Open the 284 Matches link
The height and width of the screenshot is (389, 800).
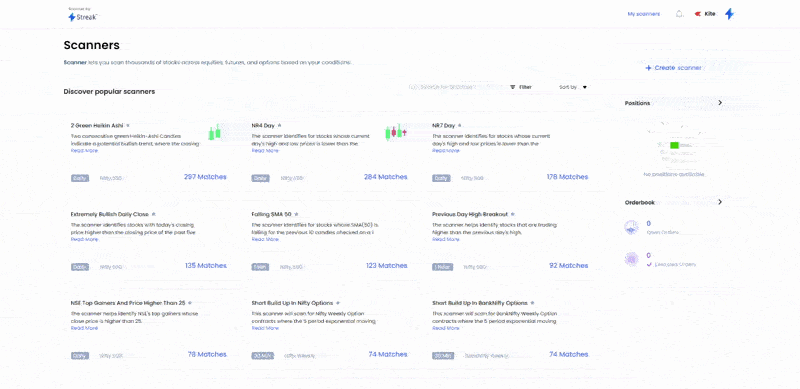[386, 177]
